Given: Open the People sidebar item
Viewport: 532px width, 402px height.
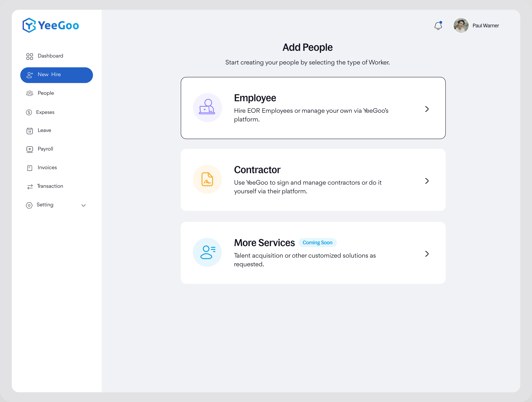Looking at the screenshot, I should point(57,93).
